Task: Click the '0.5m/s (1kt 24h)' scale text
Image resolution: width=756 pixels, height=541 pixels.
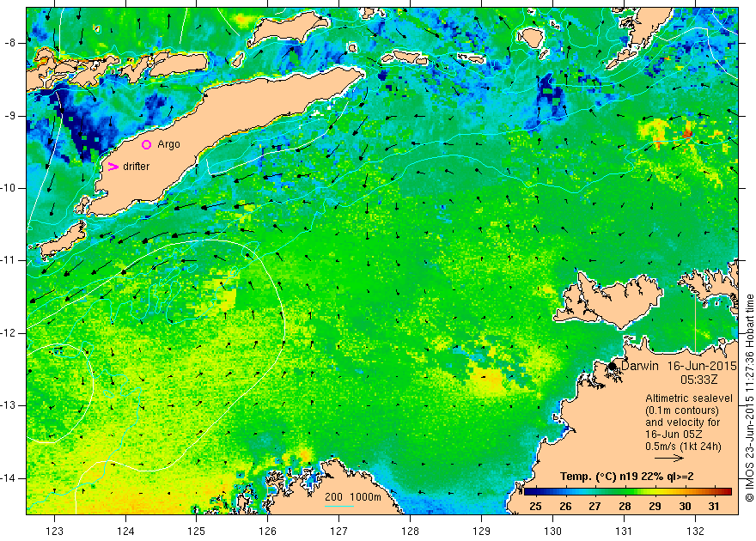Action: point(683,447)
